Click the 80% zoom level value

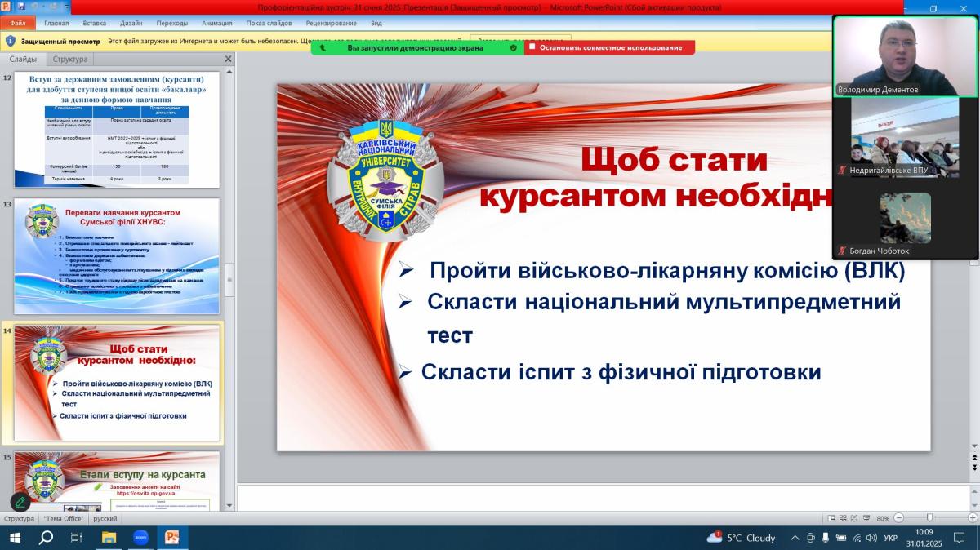[882, 519]
